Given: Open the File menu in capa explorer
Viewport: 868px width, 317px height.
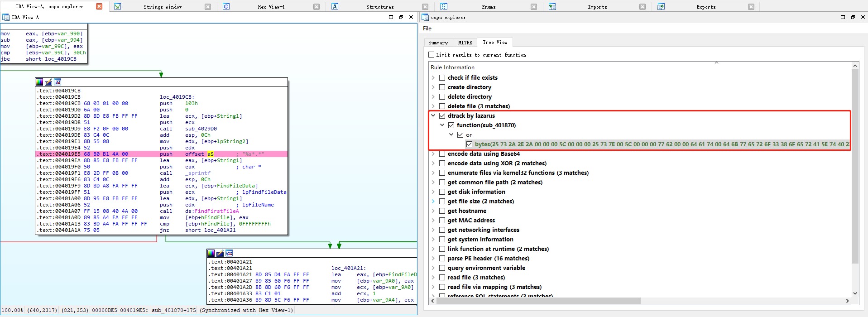Looking at the screenshot, I should pyautogui.click(x=427, y=28).
